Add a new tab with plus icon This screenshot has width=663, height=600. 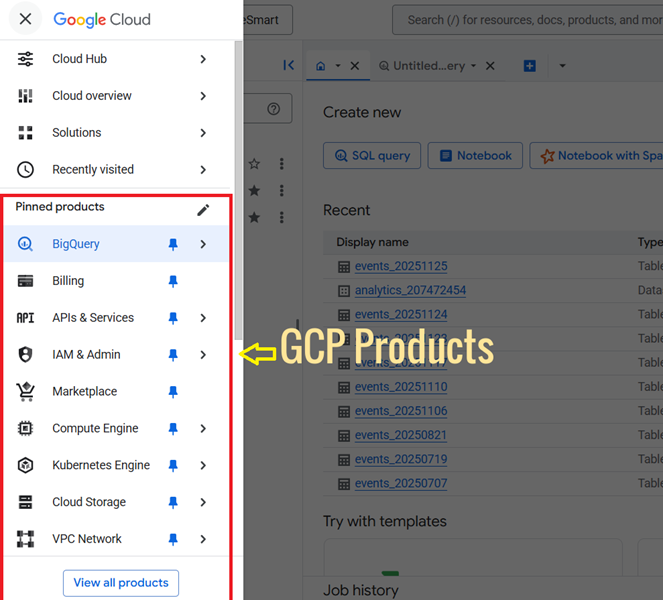click(529, 66)
